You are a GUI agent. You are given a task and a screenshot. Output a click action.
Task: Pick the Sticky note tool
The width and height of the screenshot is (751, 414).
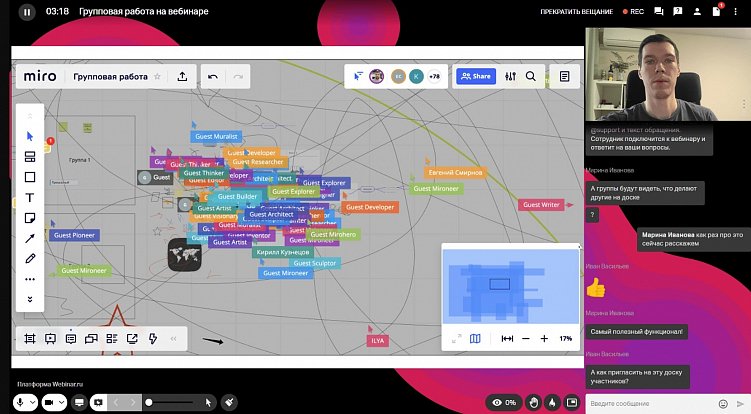point(30,218)
